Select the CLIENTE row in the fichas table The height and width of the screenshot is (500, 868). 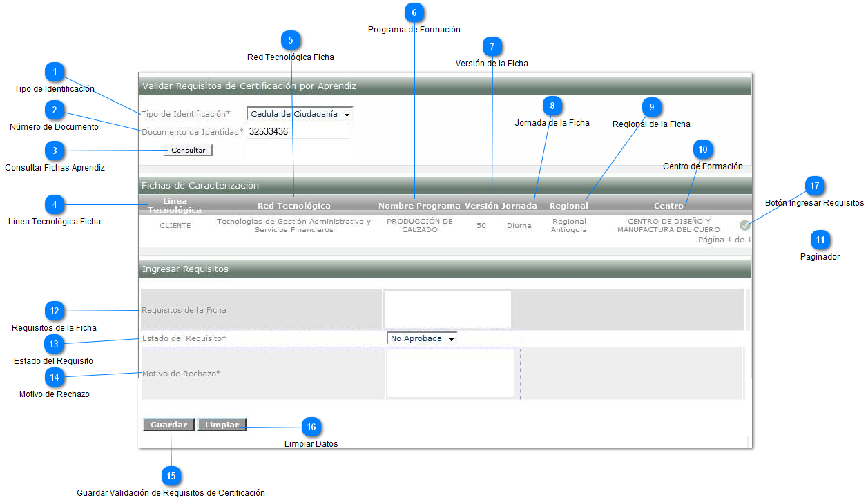tap(175, 226)
